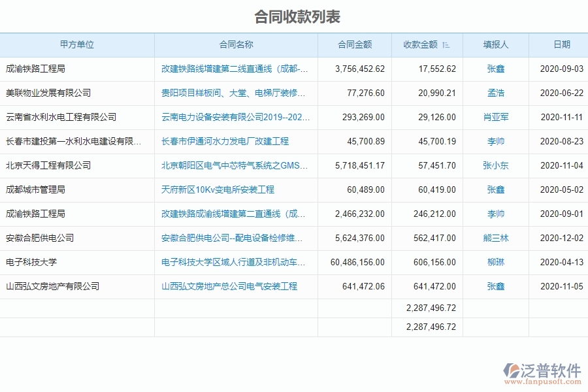This screenshot has width=588, height=392.
Task: Sort table by 收款金额 using sort icon
Action: (446, 44)
